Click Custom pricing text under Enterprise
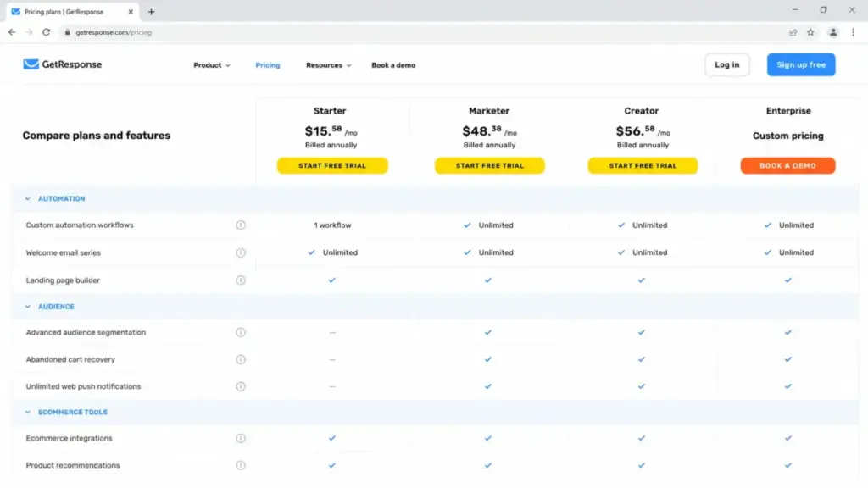Screen dimensions: 868x488 (787, 136)
